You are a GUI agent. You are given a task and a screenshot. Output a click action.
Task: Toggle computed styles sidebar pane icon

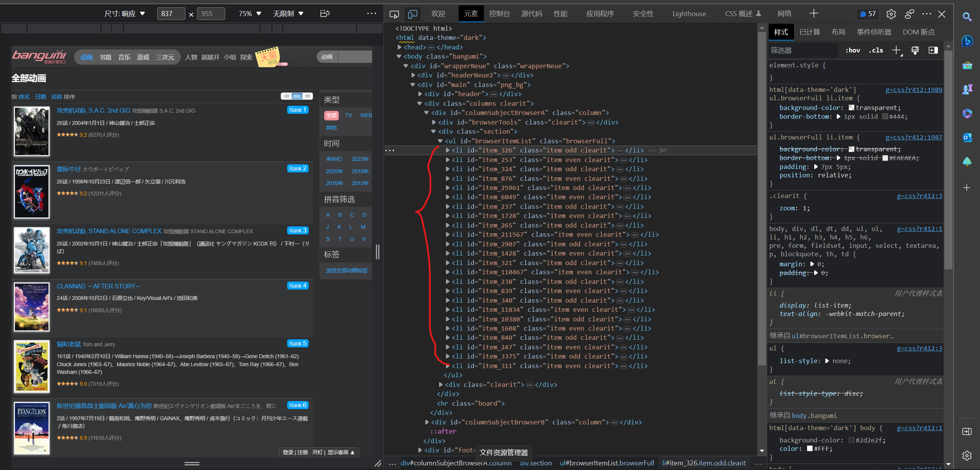933,50
